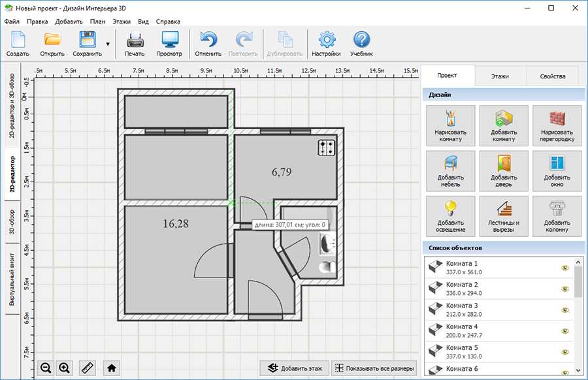588x380 pixels.
Task: Open the Справка menu
Action: (168, 22)
